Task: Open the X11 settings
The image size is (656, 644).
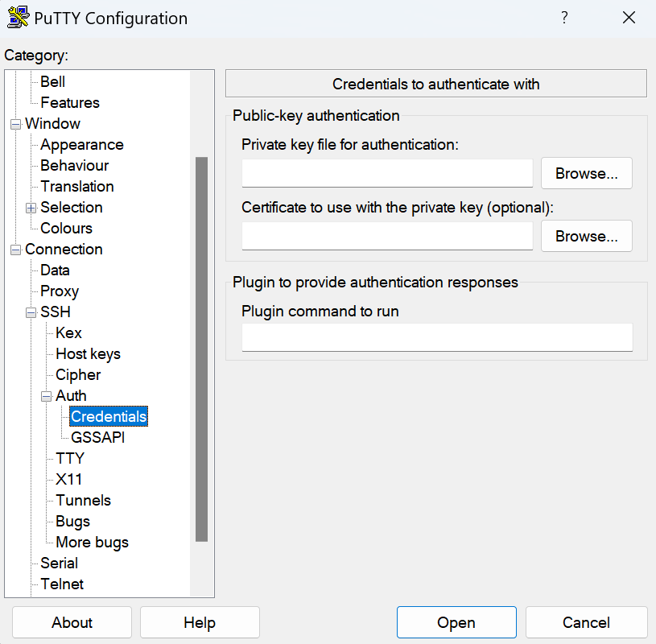Action: point(68,479)
